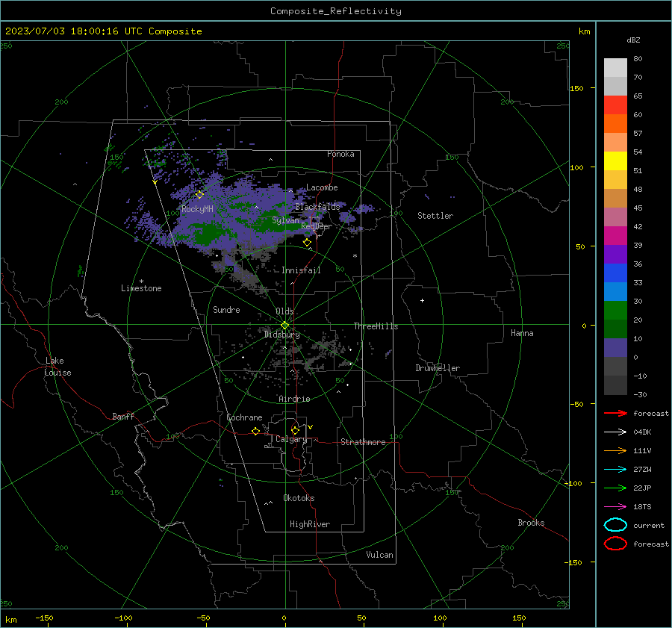Screen dimensions: 672x628
Task: Click the ThreeHills label
Action: [376, 326]
